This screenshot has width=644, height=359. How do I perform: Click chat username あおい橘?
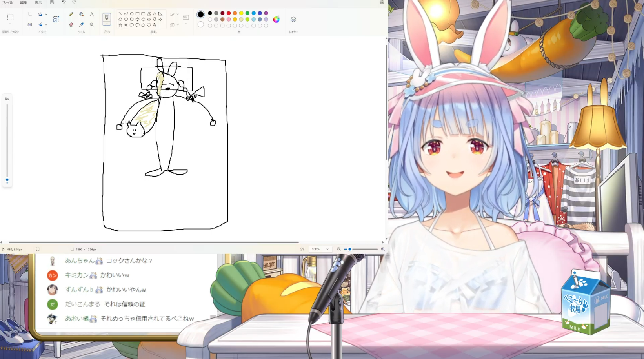point(77,319)
